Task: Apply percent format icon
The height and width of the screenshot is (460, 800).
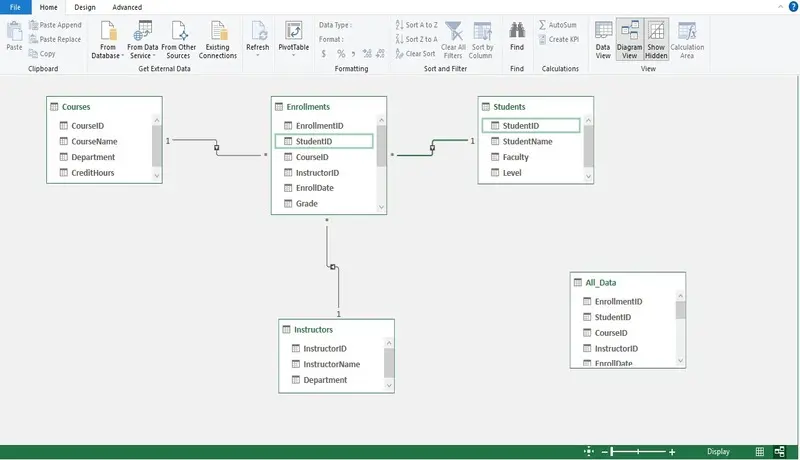Action: pos(341,54)
